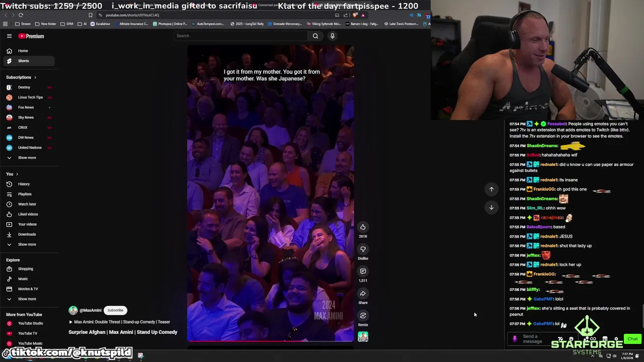This screenshot has width=644, height=362.
Task: Open Photopea bookmark
Action: click(170, 24)
